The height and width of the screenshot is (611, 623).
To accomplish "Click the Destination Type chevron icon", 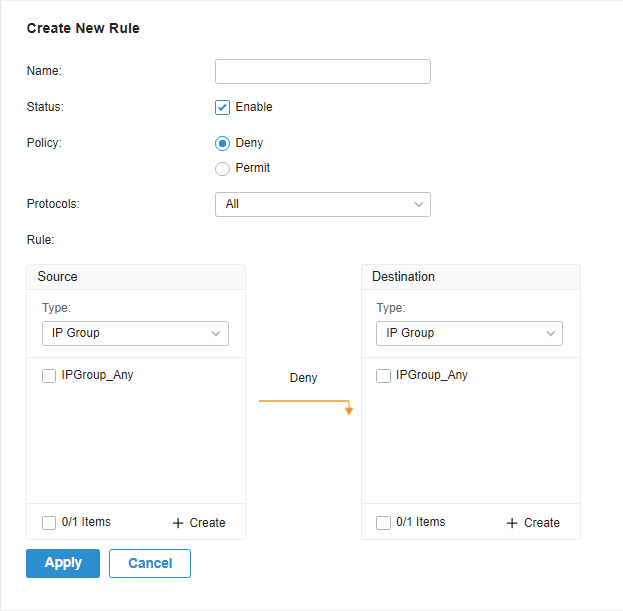I will 550,333.
